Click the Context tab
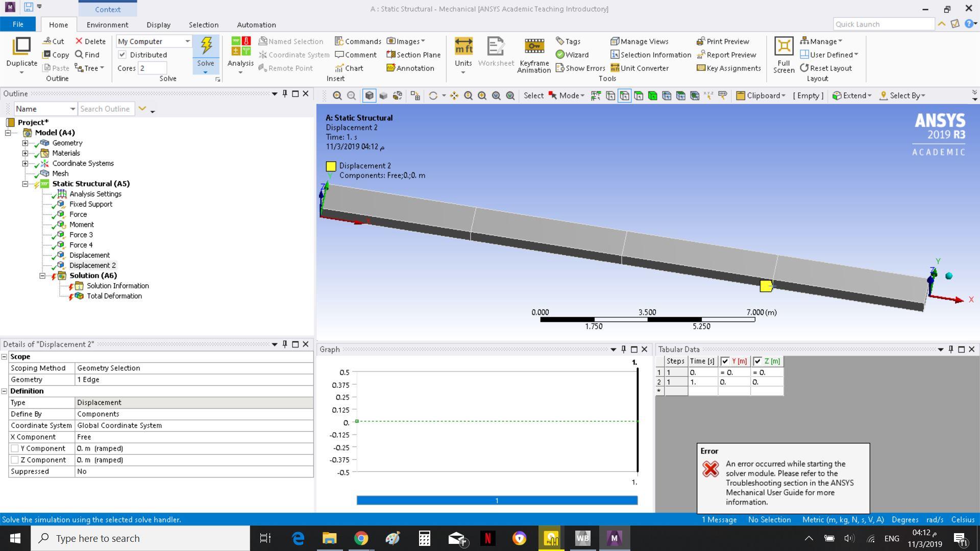 [x=108, y=9]
